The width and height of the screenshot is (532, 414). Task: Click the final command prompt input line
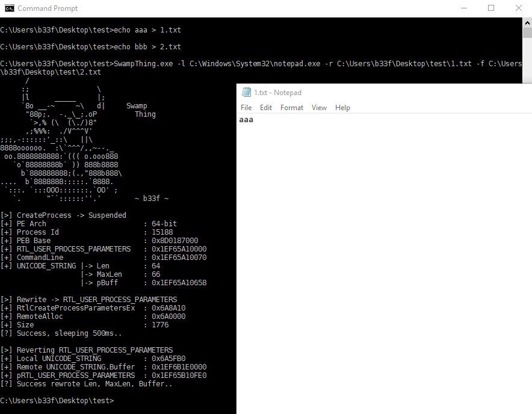click(x=57, y=400)
